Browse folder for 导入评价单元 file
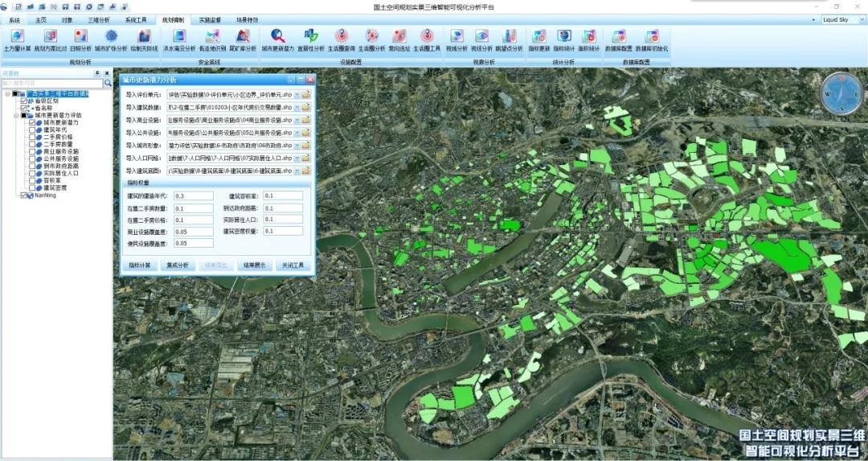Screen dimensions: 868x461 pos(306,95)
